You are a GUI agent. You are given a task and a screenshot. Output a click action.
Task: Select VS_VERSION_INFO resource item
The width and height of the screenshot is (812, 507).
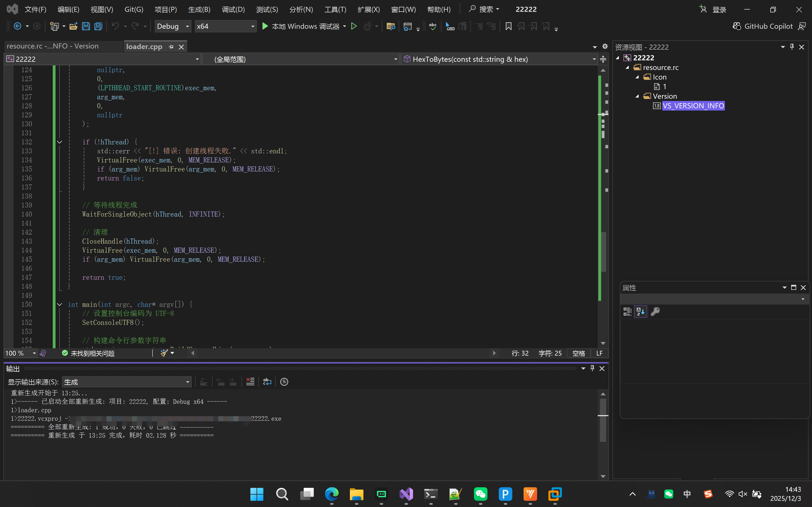point(693,106)
